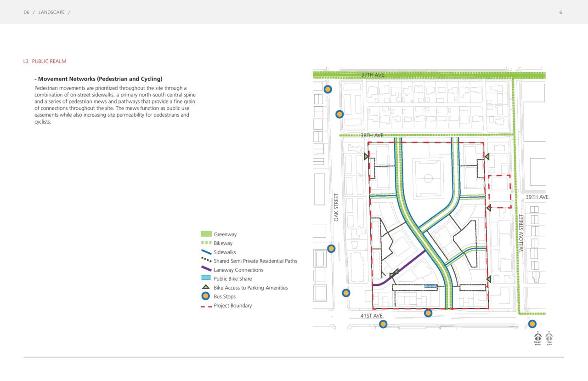Click the '39TH AVE.' map label
The height and width of the screenshot is (381, 588).
537,197
